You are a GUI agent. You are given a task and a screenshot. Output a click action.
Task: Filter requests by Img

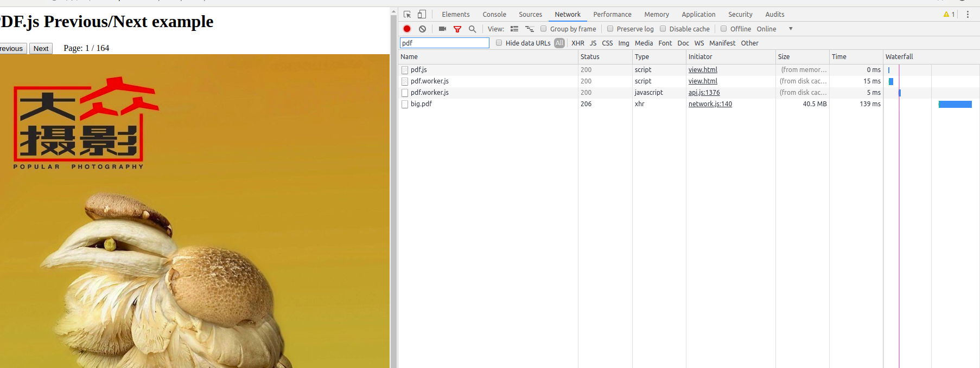[623, 43]
